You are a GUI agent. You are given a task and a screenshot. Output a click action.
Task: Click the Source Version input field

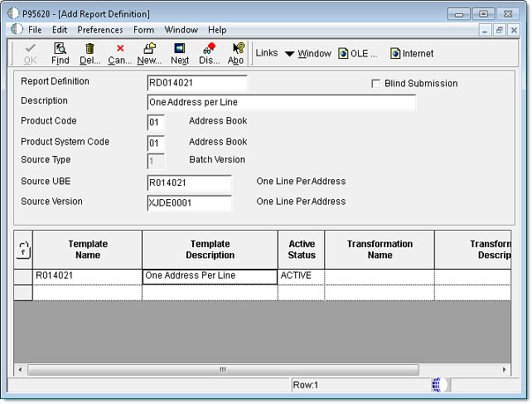click(x=189, y=203)
